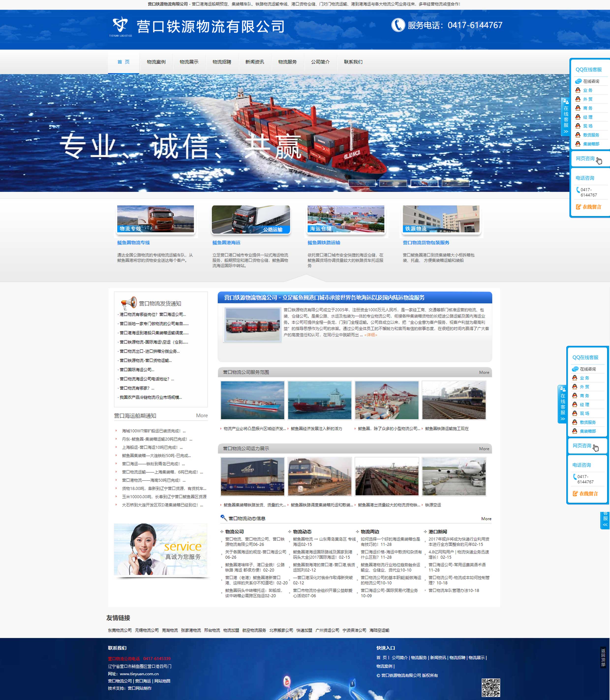Open the 营口物流货物包装服务 link
The width and height of the screenshot is (610, 700).
(426, 243)
